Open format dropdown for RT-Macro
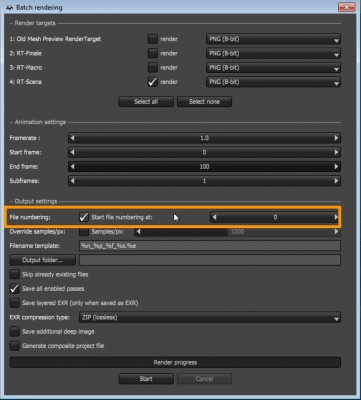The image size is (361, 400). (x=273, y=68)
